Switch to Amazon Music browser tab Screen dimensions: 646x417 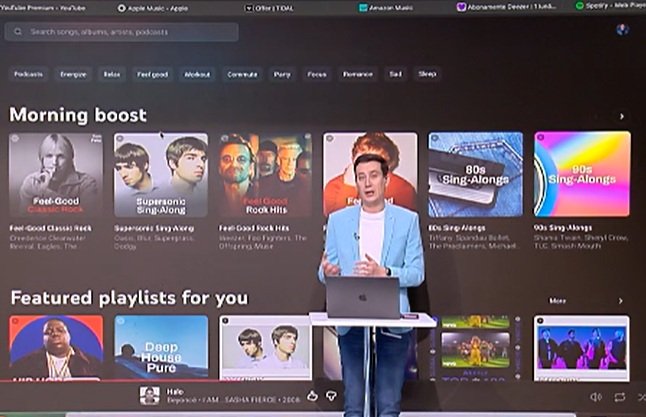click(386, 7)
